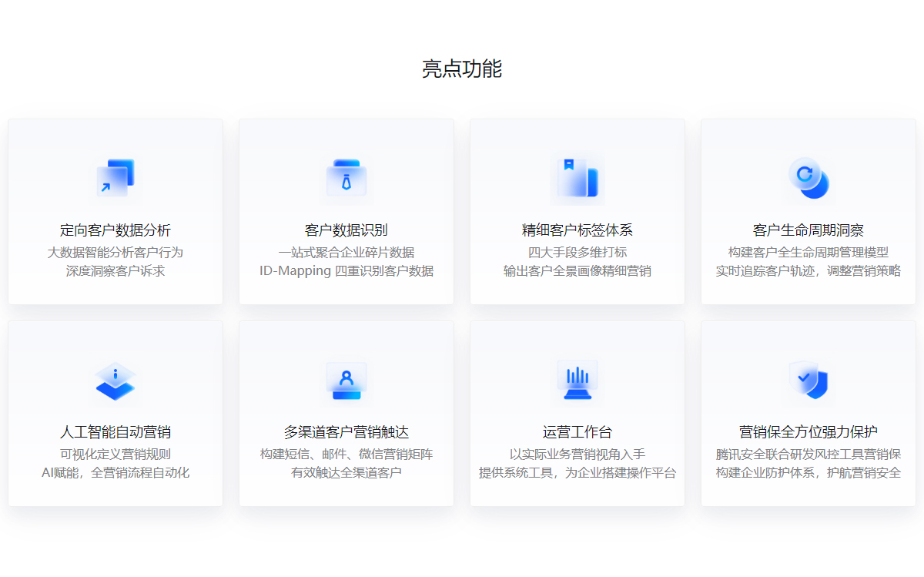Click text ID-Mapping 四重识别客户数据
The height and width of the screenshot is (577, 924).
click(346, 271)
